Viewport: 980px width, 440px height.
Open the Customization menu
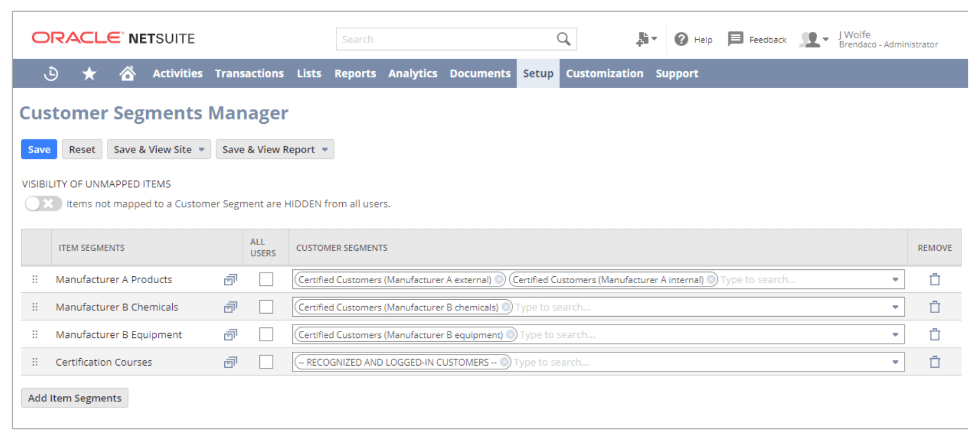(x=604, y=73)
